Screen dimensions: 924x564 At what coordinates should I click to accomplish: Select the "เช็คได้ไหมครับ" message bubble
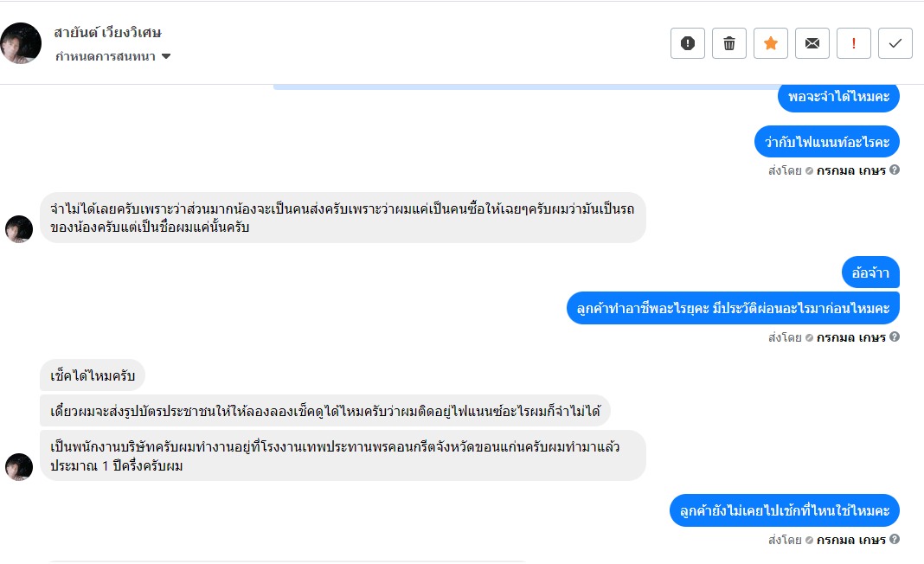point(93,375)
